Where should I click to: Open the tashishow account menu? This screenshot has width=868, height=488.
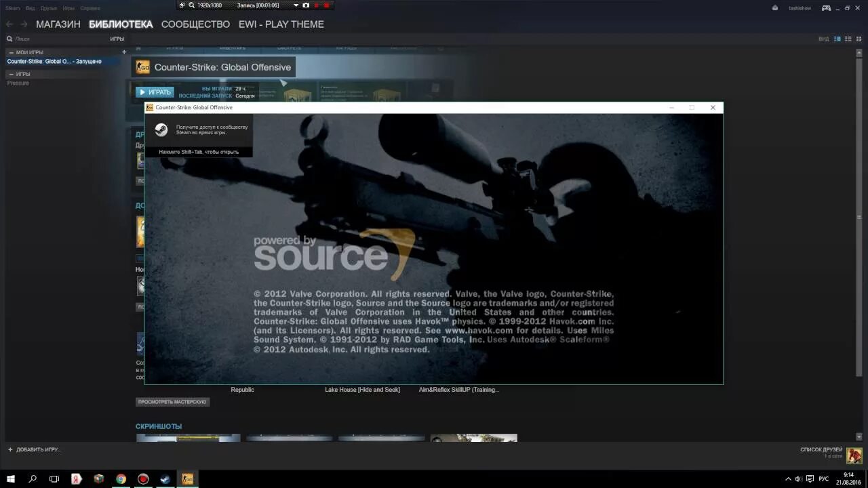pos(800,8)
